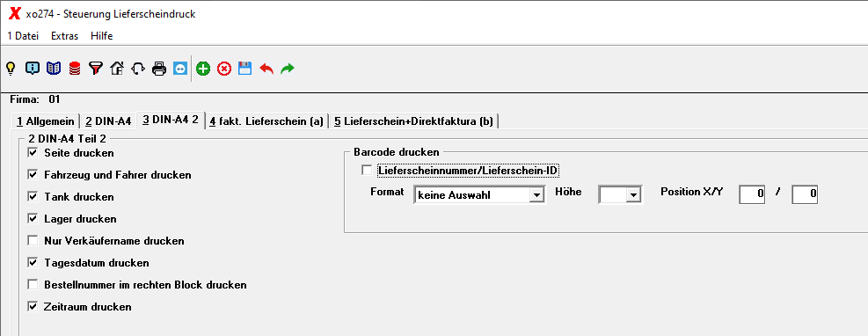Launch the TeamViewer remote icon

[180, 69]
